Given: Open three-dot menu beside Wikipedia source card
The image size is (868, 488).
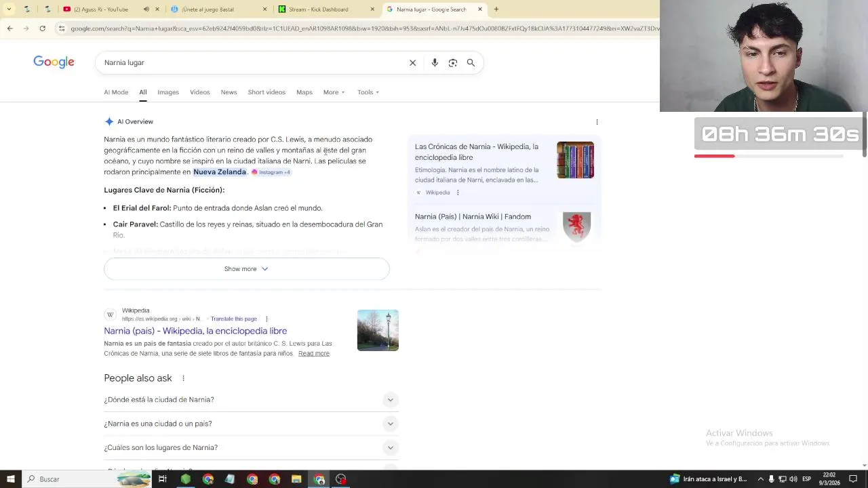Looking at the screenshot, I should click(x=458, y=192).
